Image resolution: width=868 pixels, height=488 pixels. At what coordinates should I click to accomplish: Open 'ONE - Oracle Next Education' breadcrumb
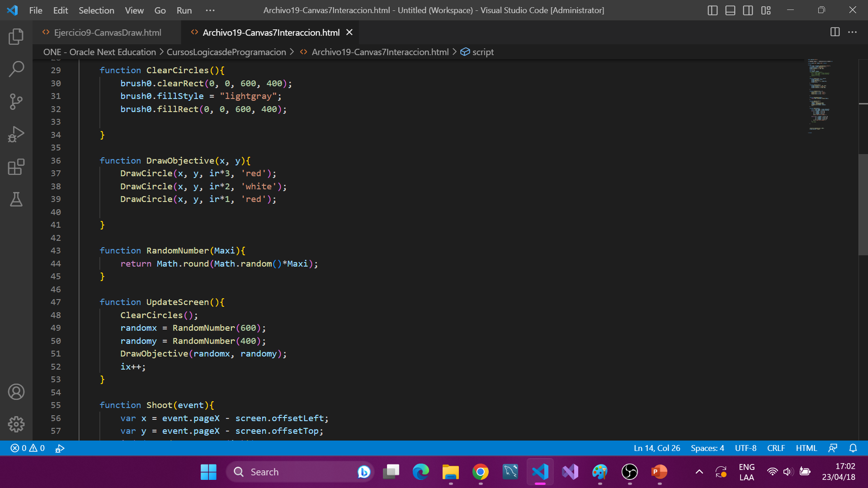tap(99, 52)
